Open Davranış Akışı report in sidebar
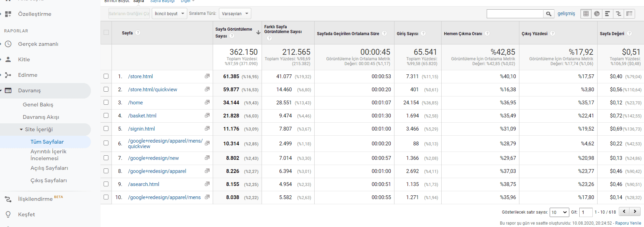The width and height of the screenshot is (644, 227). [41, 117]
